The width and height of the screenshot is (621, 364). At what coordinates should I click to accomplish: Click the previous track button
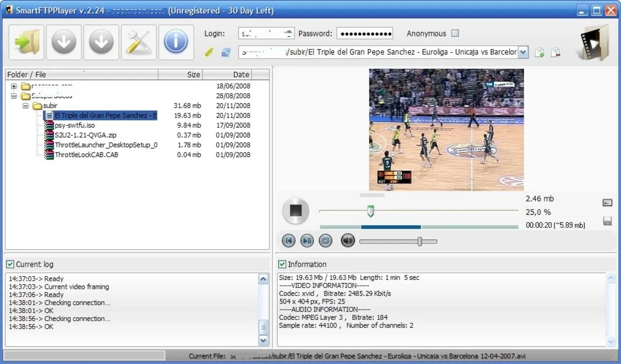289,241
